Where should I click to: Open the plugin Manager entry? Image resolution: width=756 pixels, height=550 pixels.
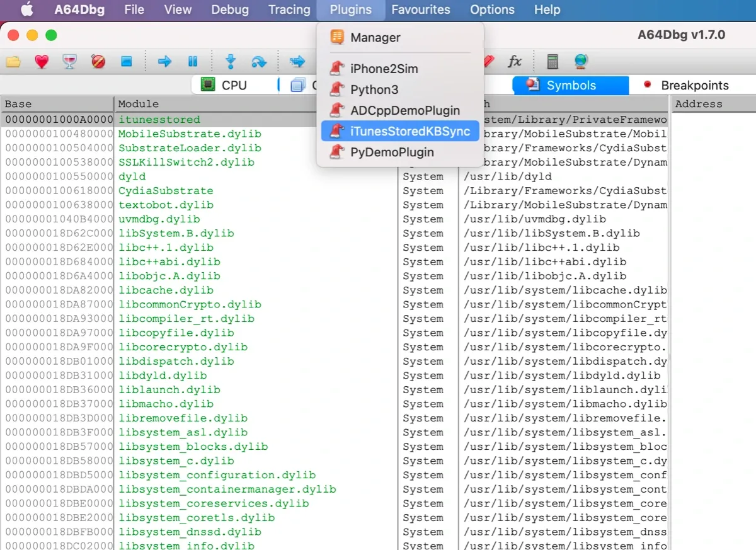coord(400,37)
